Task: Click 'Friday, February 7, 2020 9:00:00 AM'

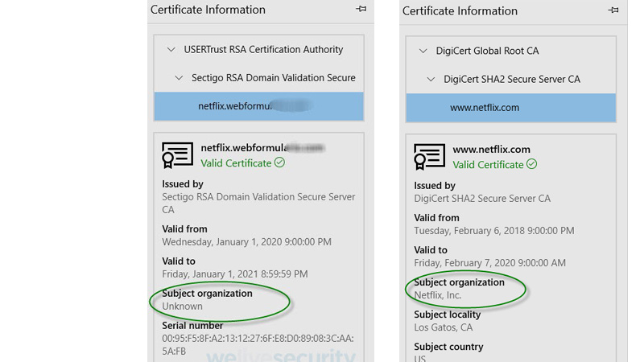Action: click(489, 263)
